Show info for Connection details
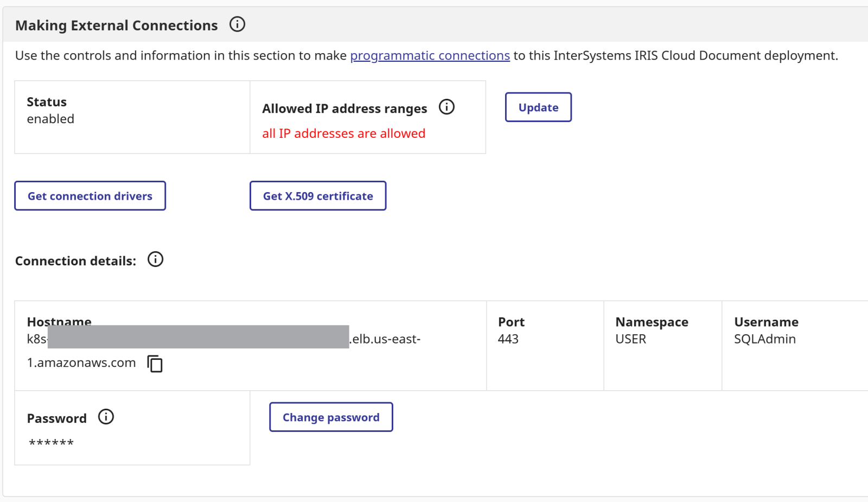This screenshot has height=502, width=868. [155, 259]
